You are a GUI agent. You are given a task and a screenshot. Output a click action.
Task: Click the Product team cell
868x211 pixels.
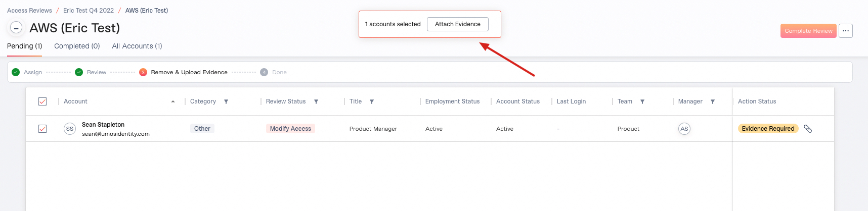[628, 129]
